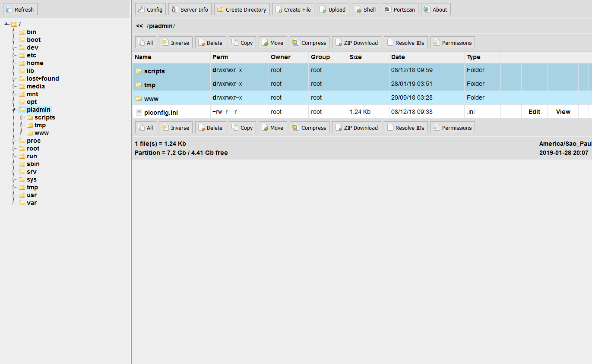Screen dimensions: 592x364
Task: Select lost+found in the directory tree
Action: pos(43,78)
